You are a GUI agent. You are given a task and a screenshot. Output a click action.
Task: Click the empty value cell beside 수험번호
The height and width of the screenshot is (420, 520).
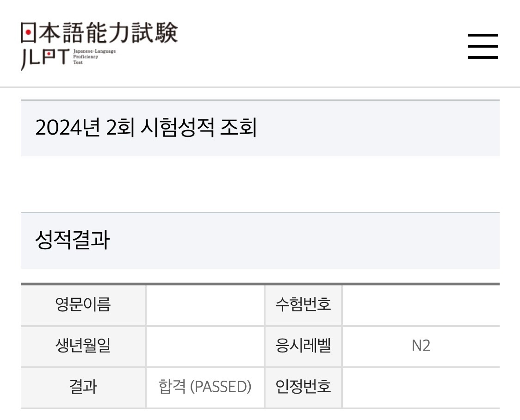coord(421,305)
